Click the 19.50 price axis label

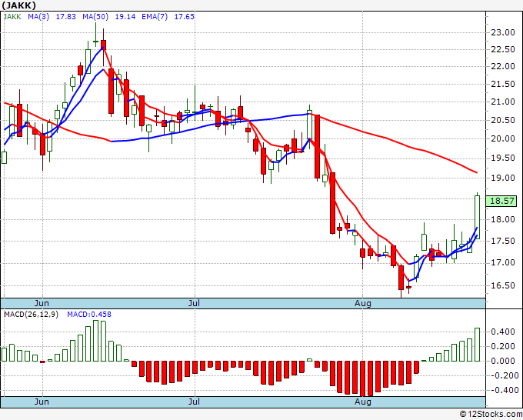pos(503,158)
